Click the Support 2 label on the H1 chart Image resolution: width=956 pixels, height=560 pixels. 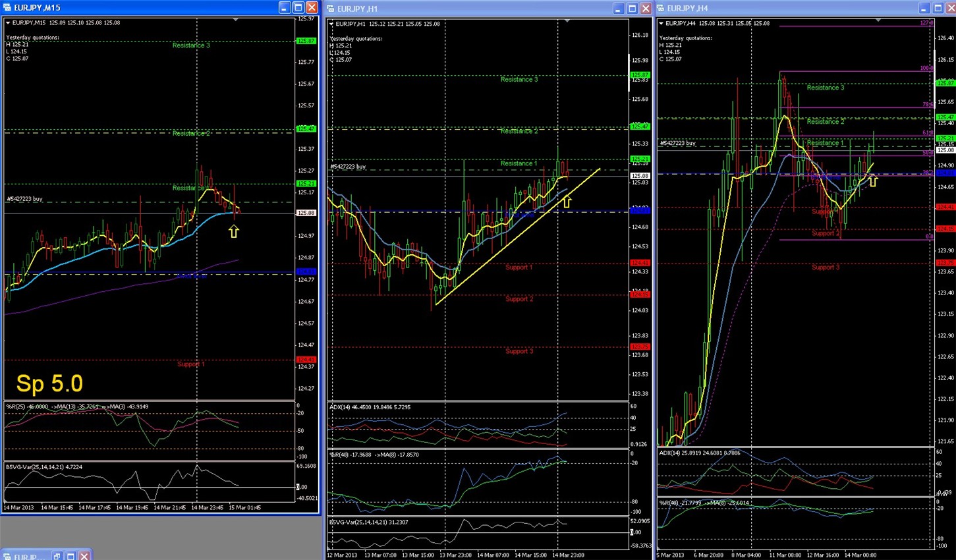click(x=519, y=299)
